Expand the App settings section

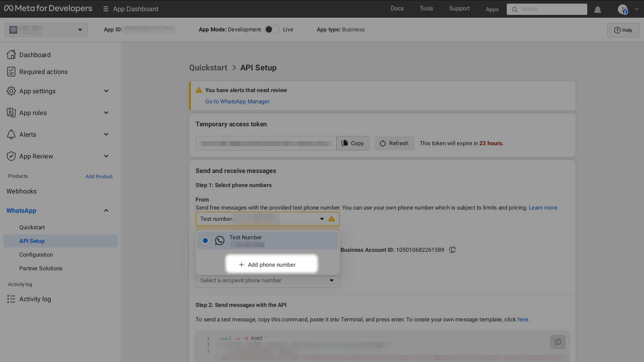click(x=106, y=91)
